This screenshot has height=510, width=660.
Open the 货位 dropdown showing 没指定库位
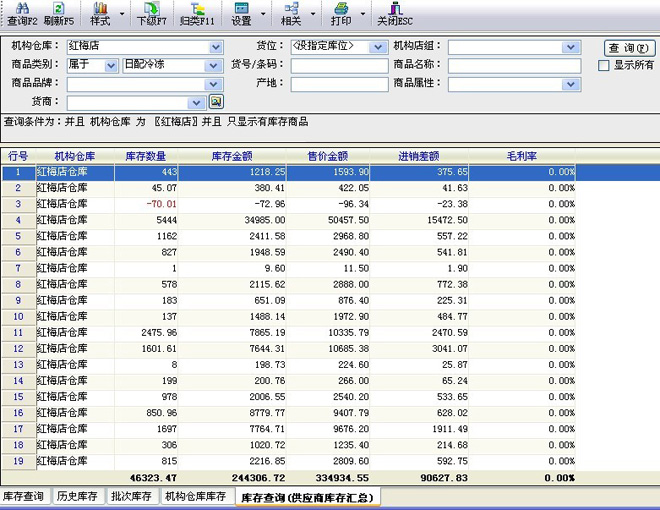378,47
